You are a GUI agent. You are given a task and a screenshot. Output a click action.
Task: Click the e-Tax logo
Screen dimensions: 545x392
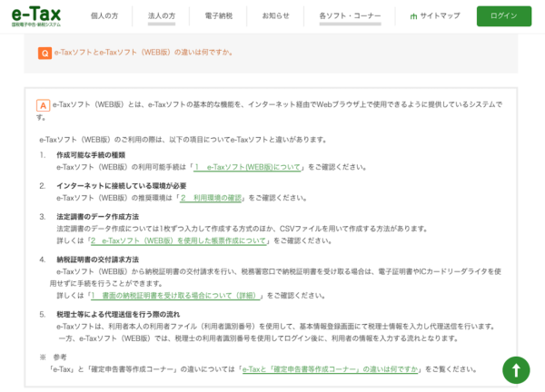tap(36, 16)
